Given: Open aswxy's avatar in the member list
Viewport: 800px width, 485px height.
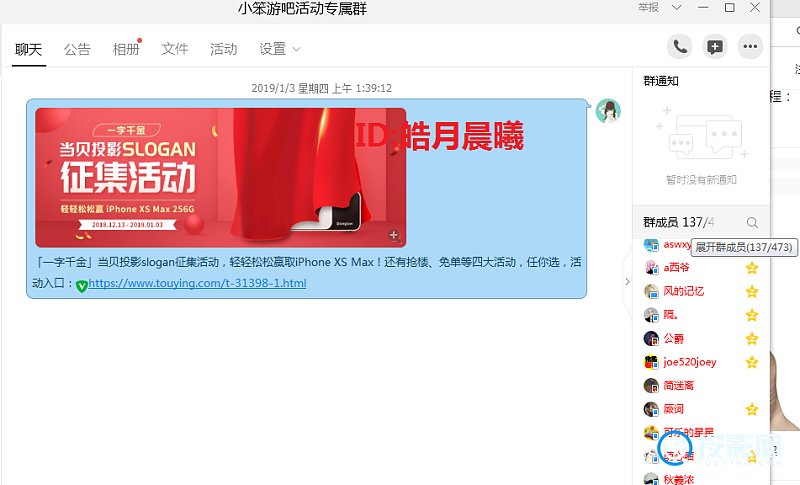Looking at the screenshot, I should pos(651,245).
